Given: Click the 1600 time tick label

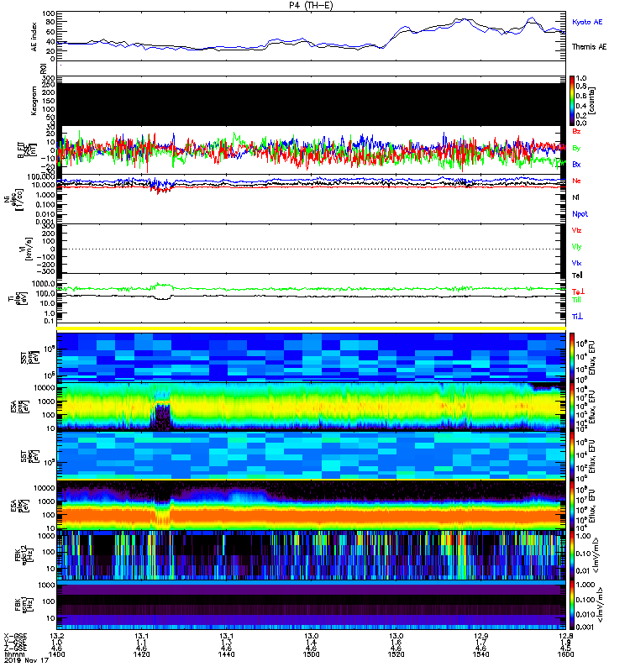Looking at the screenshot, I should click(x=565, y=654).
